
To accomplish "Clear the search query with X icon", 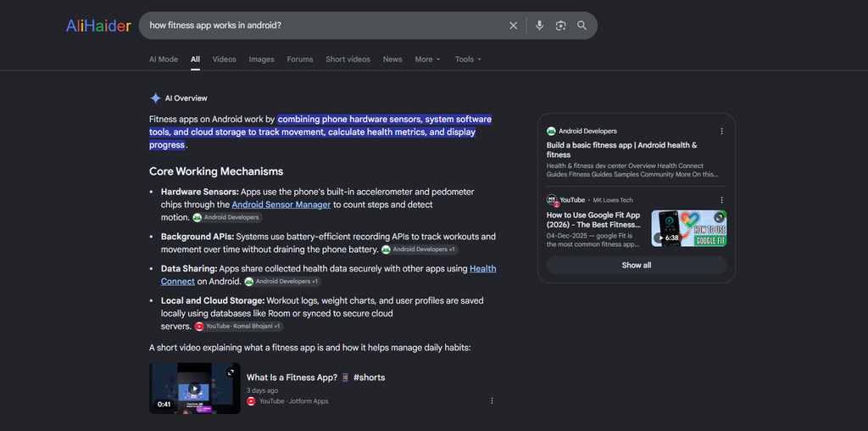I will pos(513,25).
